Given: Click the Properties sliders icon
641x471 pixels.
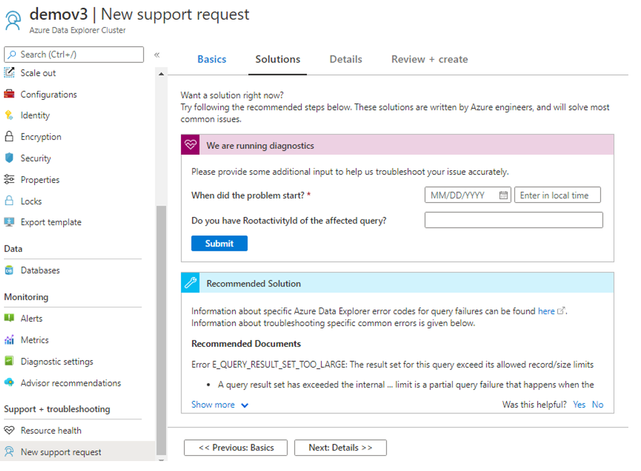Looking at the screenshot, I should tap(9, 179).
